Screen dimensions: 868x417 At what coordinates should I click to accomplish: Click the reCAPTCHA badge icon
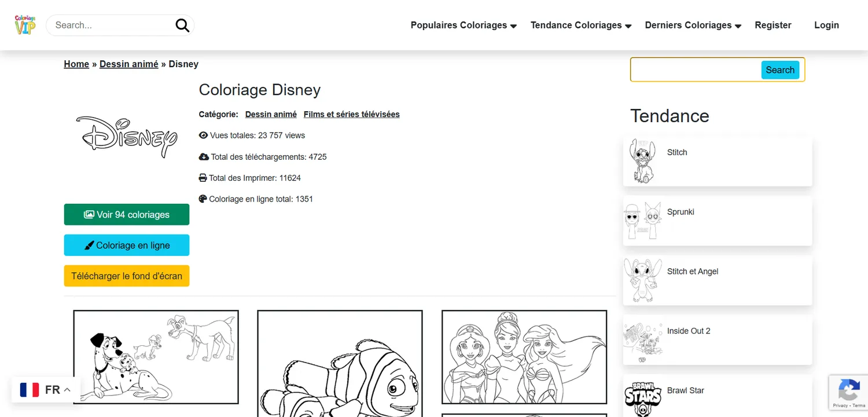pos(849,393)
